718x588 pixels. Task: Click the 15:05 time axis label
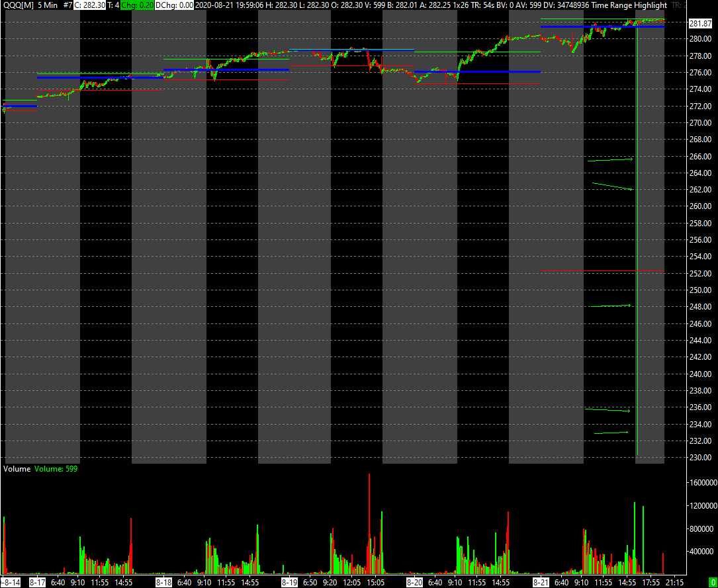point(375,583)
